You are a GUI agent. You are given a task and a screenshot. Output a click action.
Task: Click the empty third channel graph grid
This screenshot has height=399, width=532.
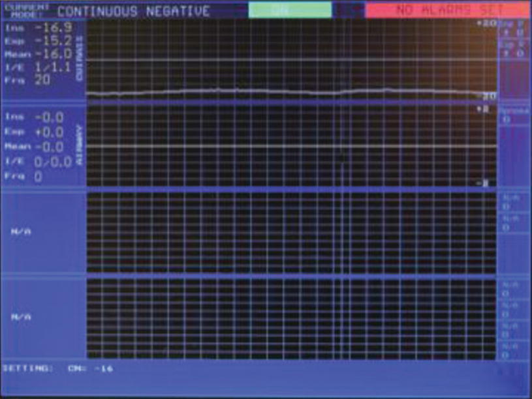290,233
